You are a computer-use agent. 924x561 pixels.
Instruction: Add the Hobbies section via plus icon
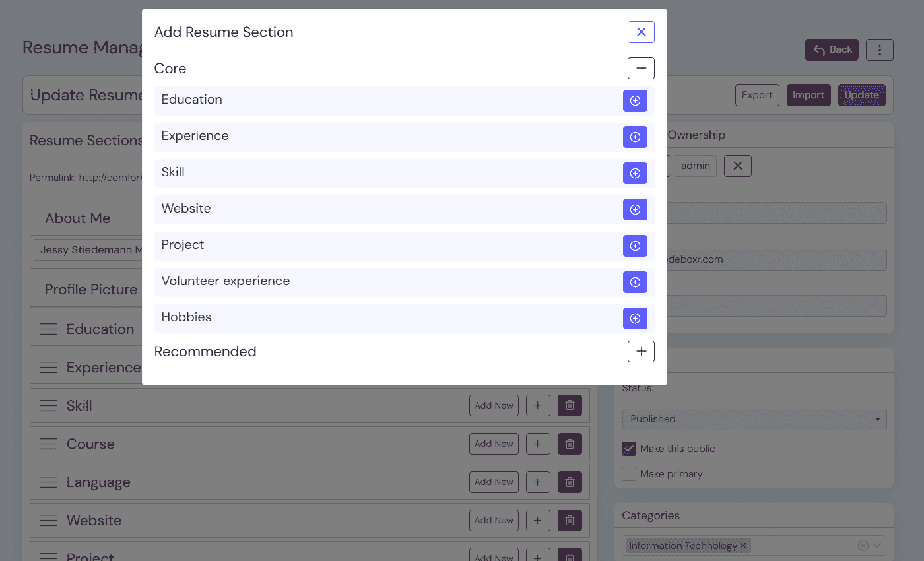pos(635,319)
